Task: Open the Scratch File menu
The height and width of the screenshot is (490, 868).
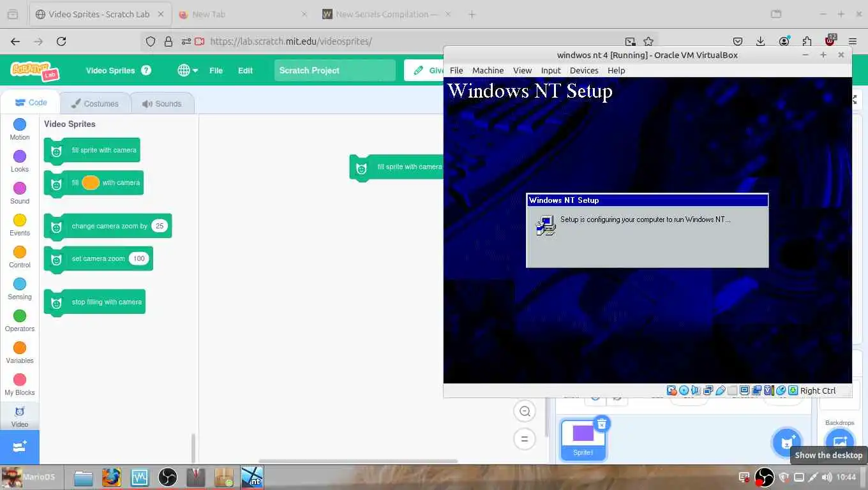Action: coord(216,70)
